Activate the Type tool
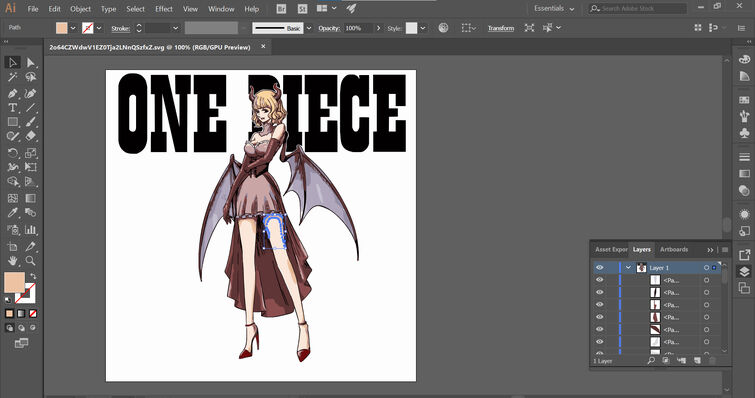Viewport: 755px width, 398px height. [x=13, y=108]
